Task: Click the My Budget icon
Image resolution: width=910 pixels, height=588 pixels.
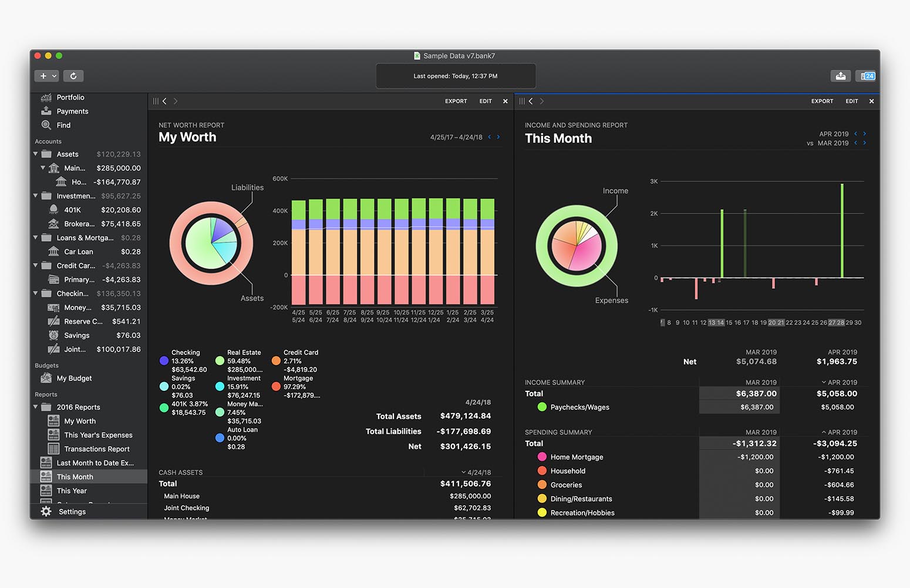Action: pos(46,379)
